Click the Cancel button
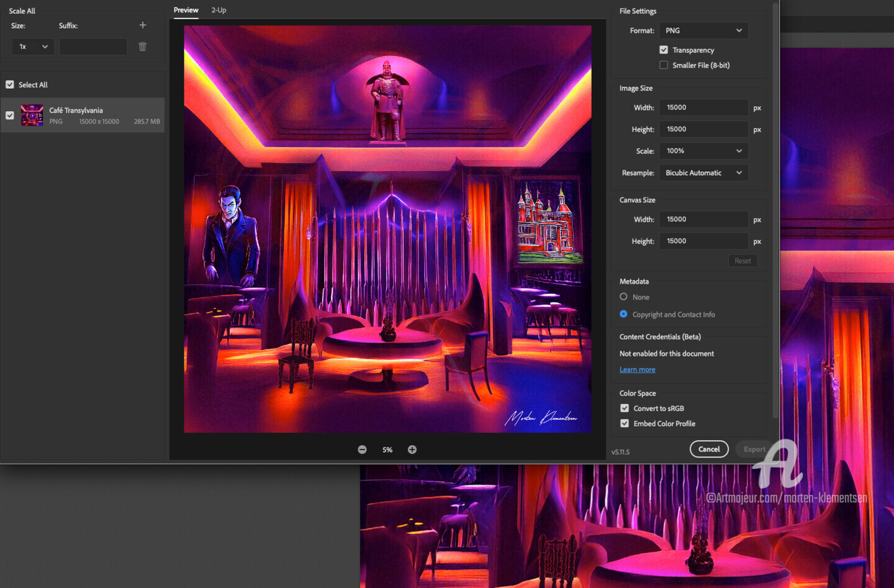Screen dimensions: 894x588 pyautogui.click(x=708, y=450)
